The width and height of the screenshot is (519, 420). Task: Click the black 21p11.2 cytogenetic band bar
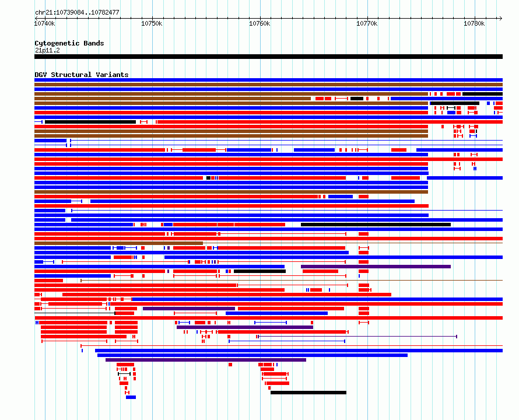click(268, 57)
